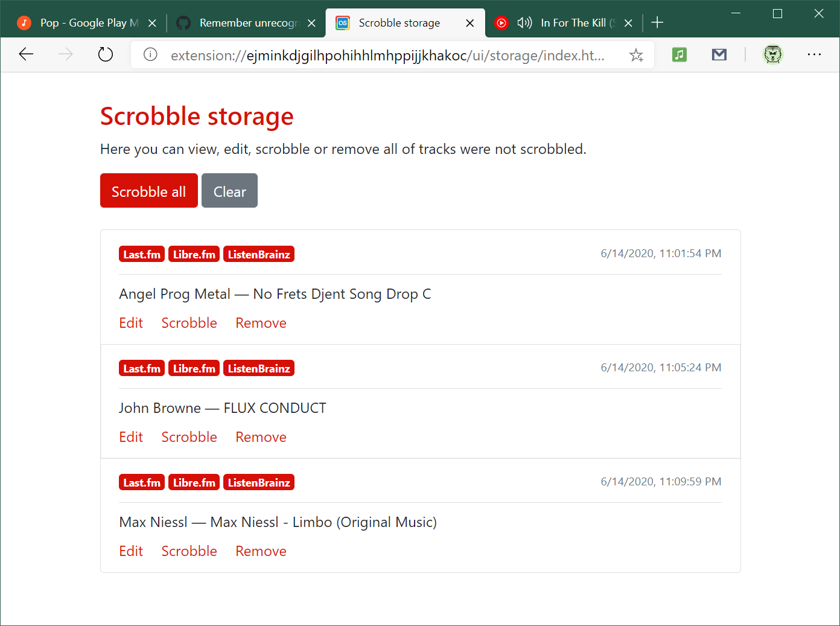Toggle Libre.fm badge on the John Browne track

(x=194, y=368)
